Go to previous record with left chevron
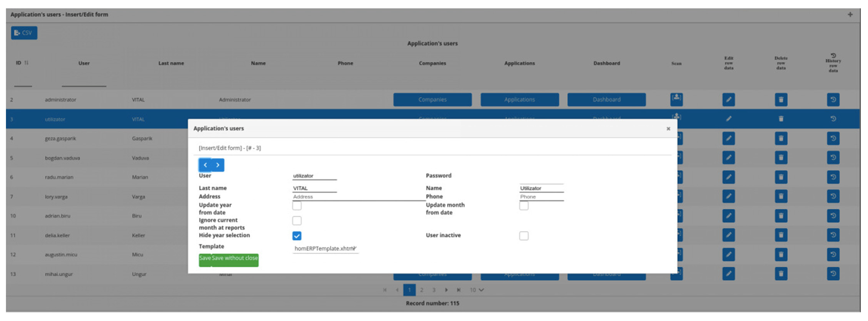Viewport: 868px width, 321px height. point(205,165)
